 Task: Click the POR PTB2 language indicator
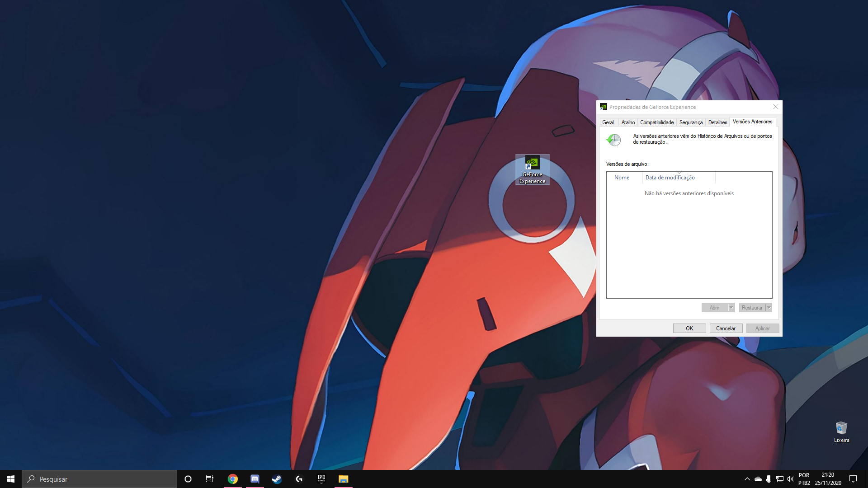click(804, 479)
